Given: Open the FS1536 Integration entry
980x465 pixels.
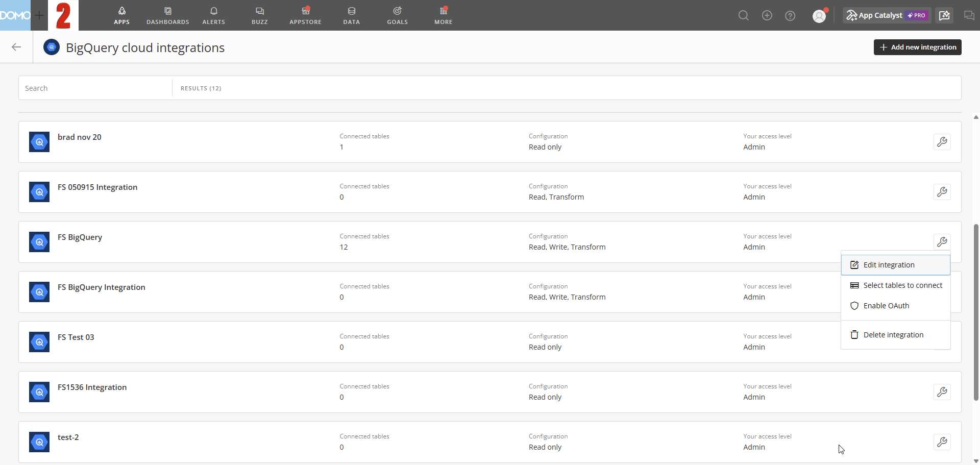Looking at the screenshot, I should click(92, 387).
